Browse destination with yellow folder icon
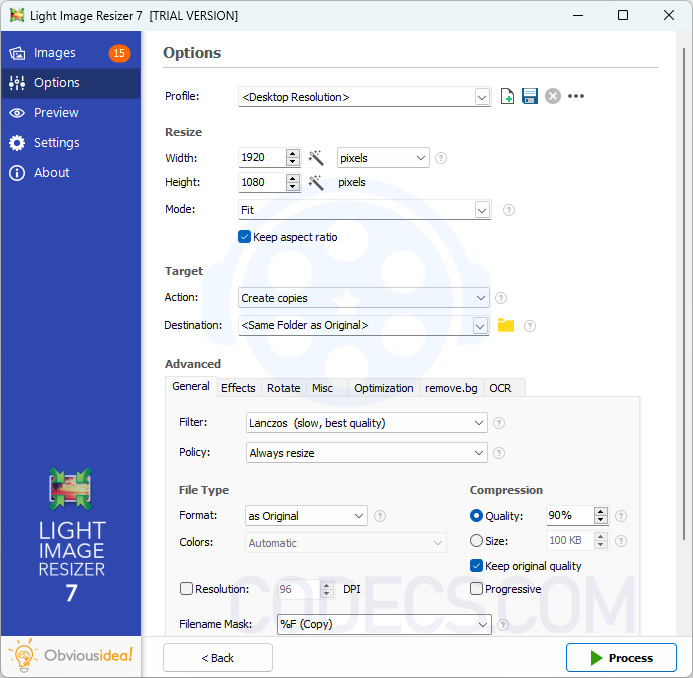Viewport: 693px width, 678px height. [506, 325]
